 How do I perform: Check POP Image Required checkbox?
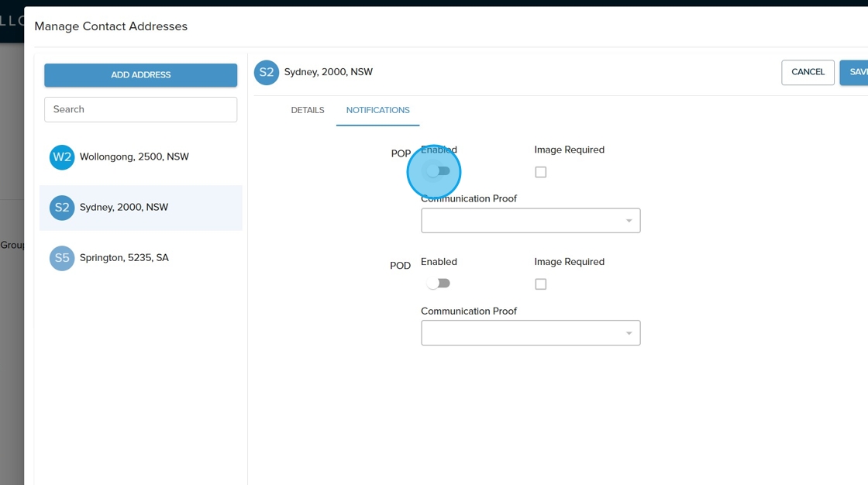coord(541,172)
